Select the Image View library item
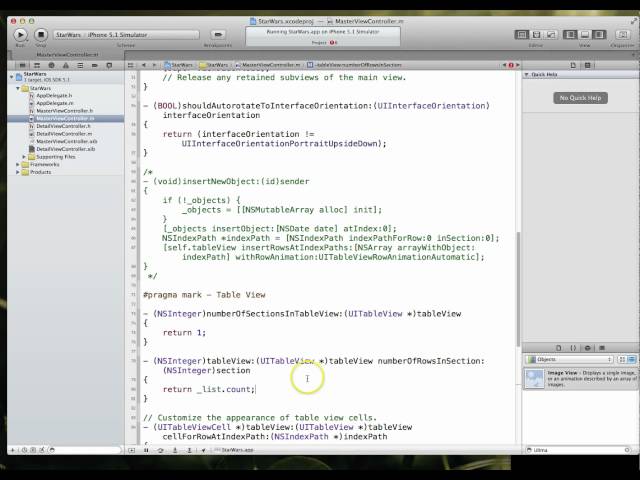Screen dimensions: 640x480 [x=581, y=379]
